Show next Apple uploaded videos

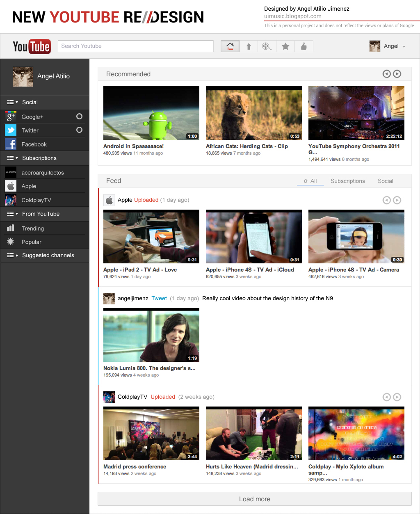click(397, 200)
